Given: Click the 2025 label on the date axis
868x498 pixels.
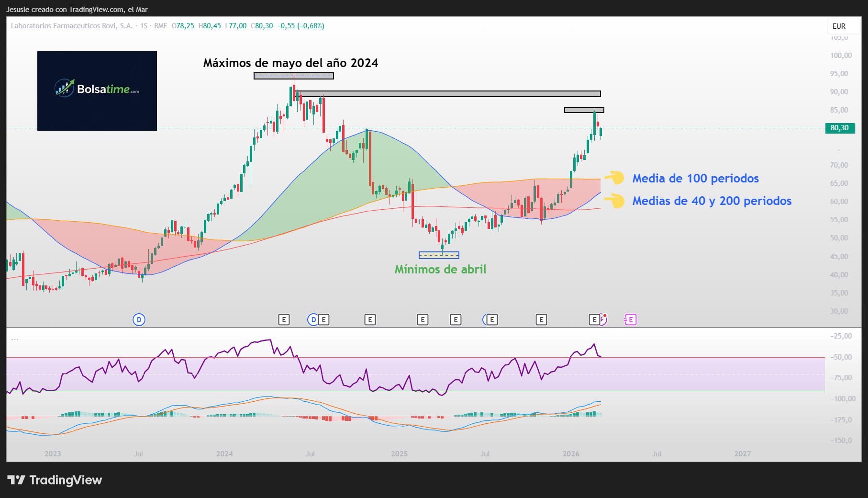Looking at the screenshot, I should [x=400, y=453].
